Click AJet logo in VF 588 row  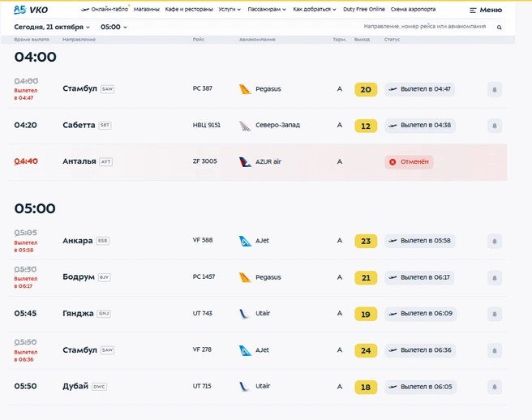(245, 241)
